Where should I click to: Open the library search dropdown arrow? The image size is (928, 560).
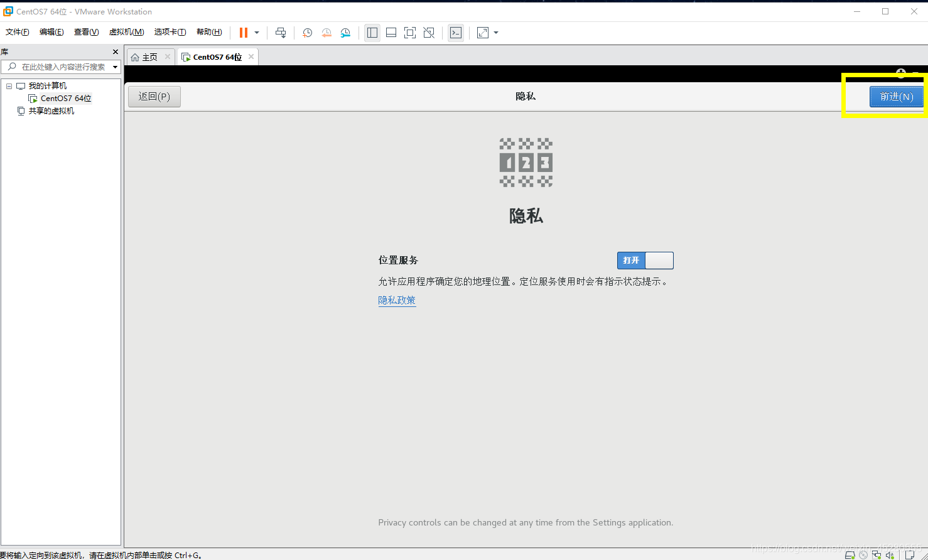click(115, 67)
